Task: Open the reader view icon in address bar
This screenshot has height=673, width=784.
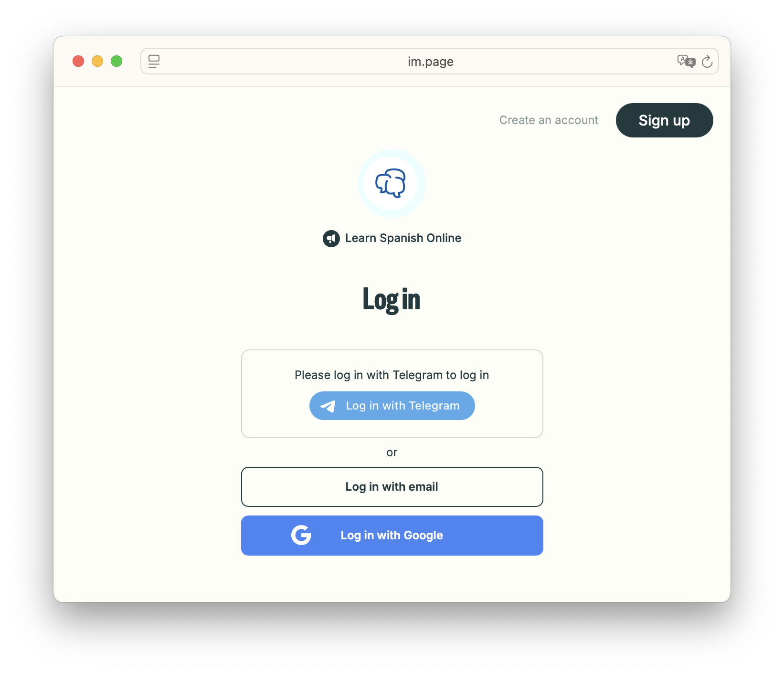Action: 154,62
